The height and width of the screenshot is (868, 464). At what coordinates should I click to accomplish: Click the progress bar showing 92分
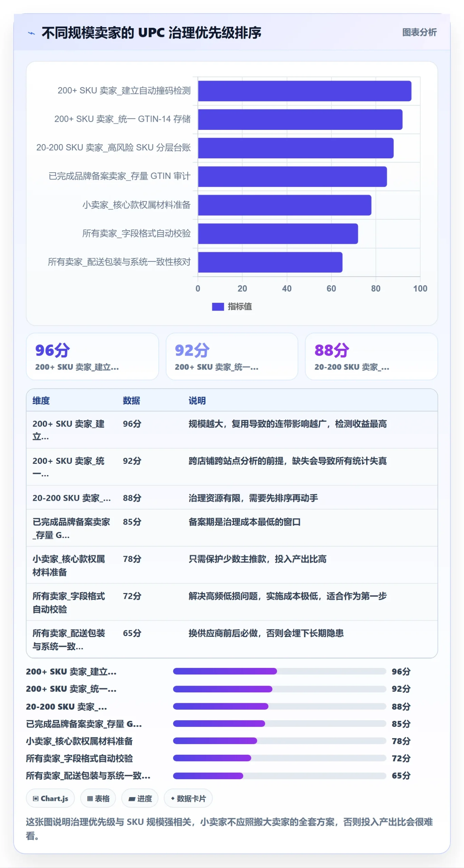(279, 689)
